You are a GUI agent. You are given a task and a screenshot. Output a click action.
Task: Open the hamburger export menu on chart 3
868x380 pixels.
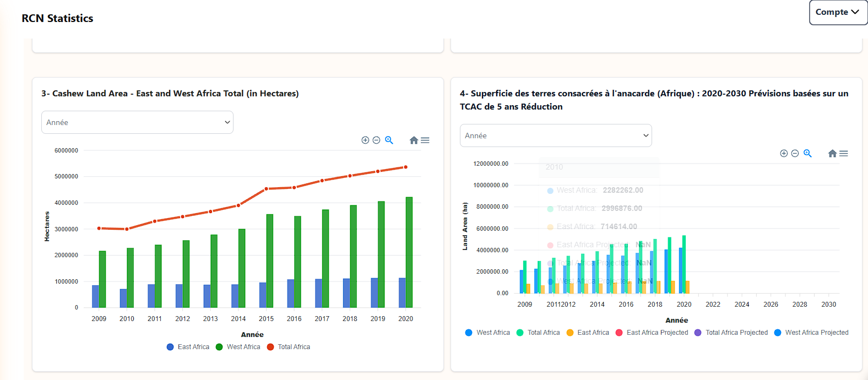click(x=425, y=140)
